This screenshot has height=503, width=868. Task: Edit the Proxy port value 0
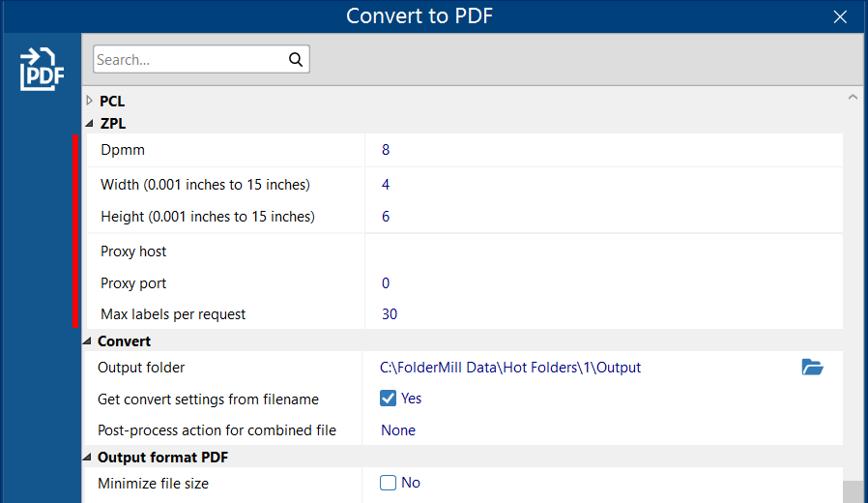click(386, 283)
